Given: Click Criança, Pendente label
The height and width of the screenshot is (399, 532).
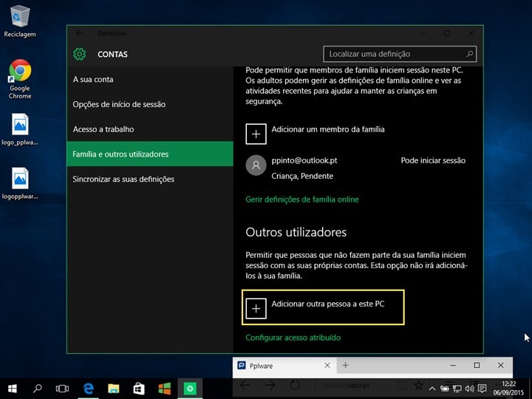Looking at the screenshot, I should tap(302, 176).
